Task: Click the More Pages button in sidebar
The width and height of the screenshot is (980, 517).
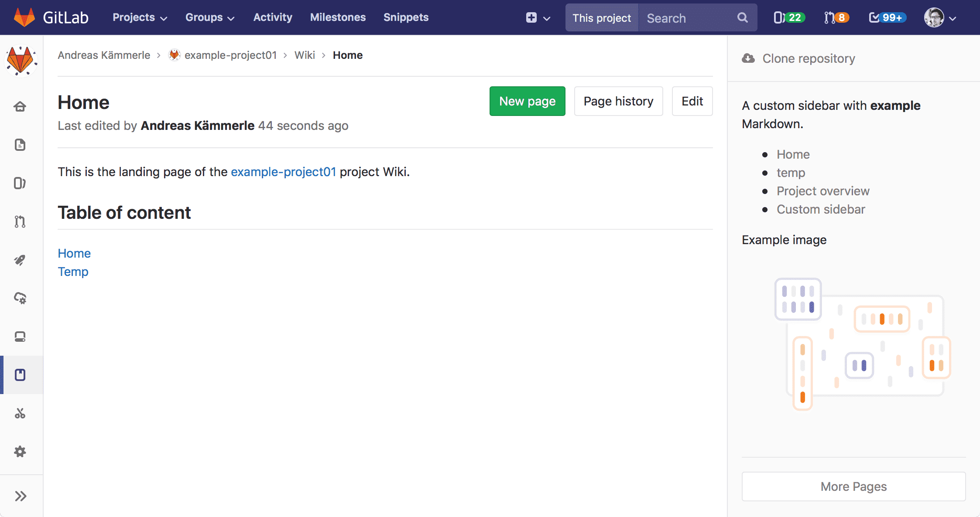Action: (x=853, y=486)
